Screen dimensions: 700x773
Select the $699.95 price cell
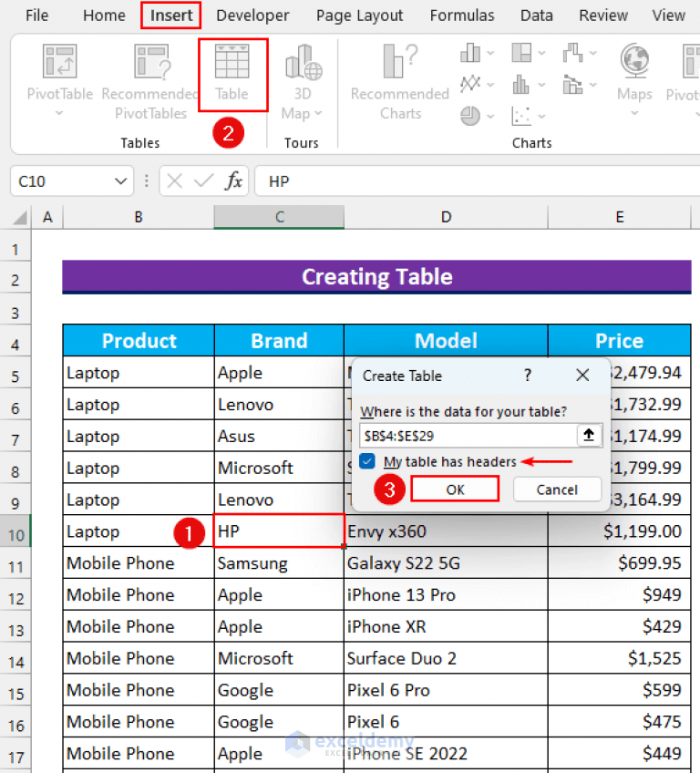click(x=619, y=562)
